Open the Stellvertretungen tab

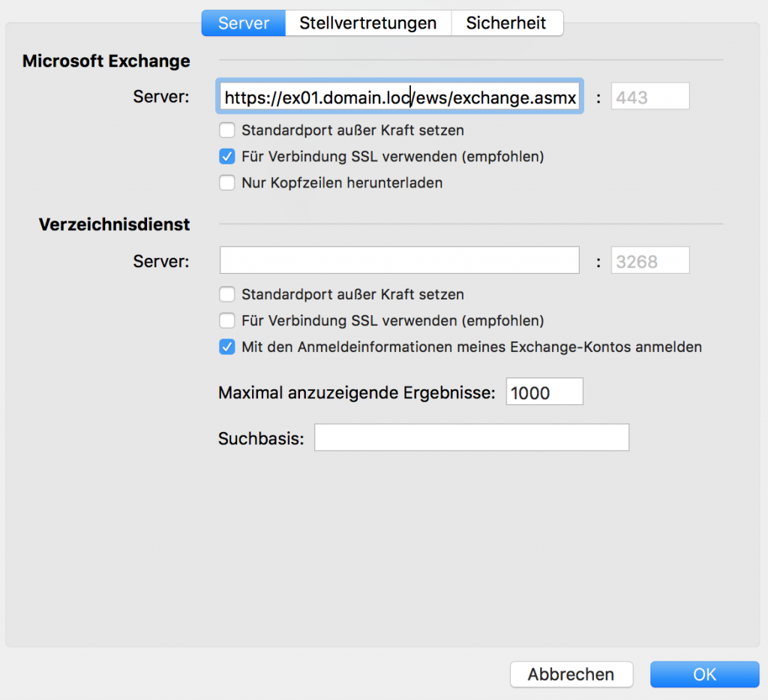click(x=367, y=23)
